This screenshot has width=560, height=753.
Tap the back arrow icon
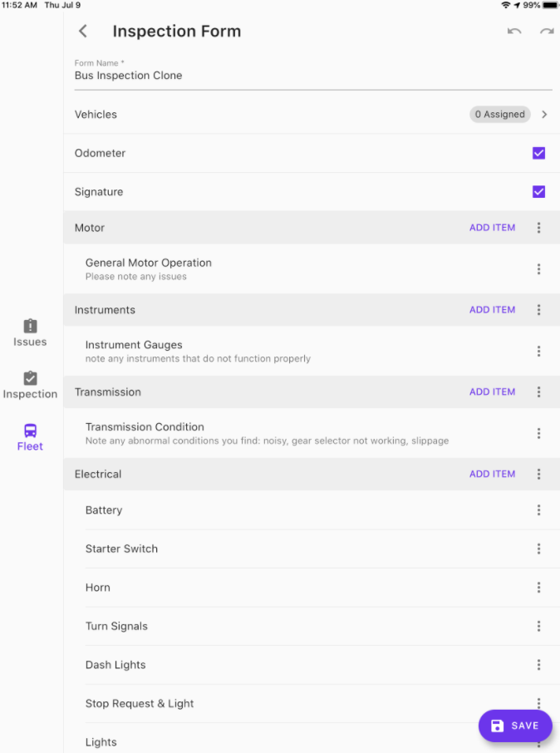tap(82, 32)
